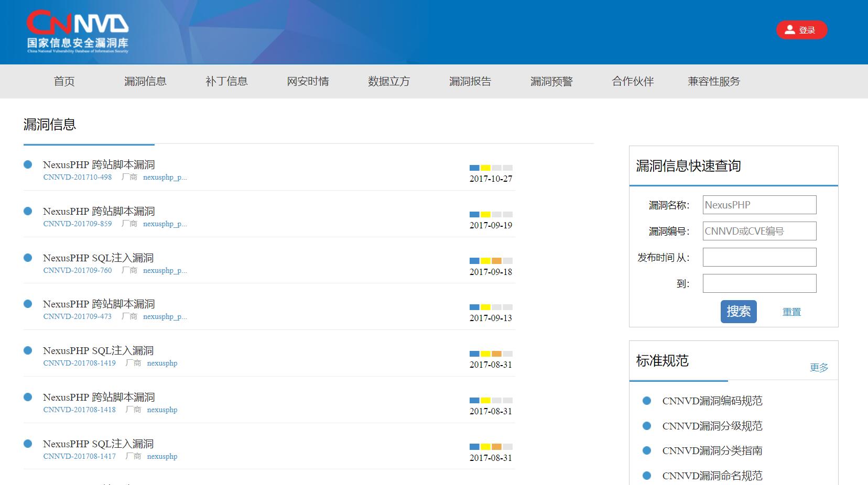Click vulnerability ID CNNVD-201708-1418
The width and height of the screenshot is (868, 485).
(x=80, y=410)
